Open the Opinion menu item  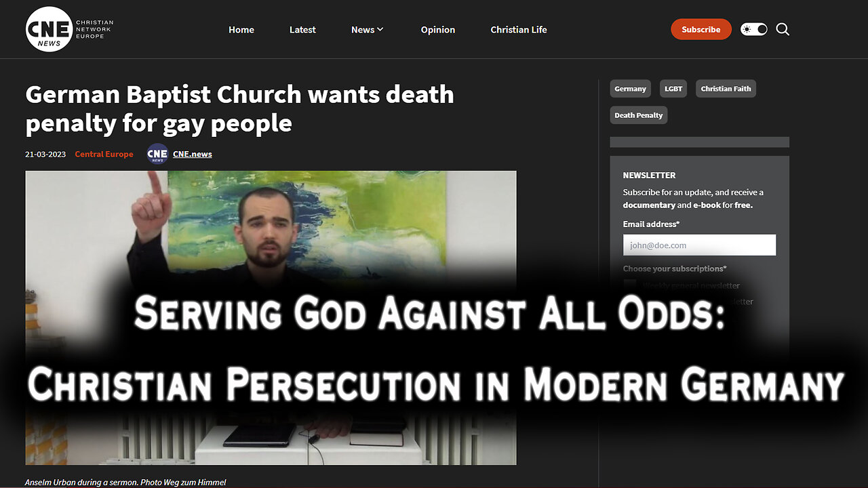[438, 30]
